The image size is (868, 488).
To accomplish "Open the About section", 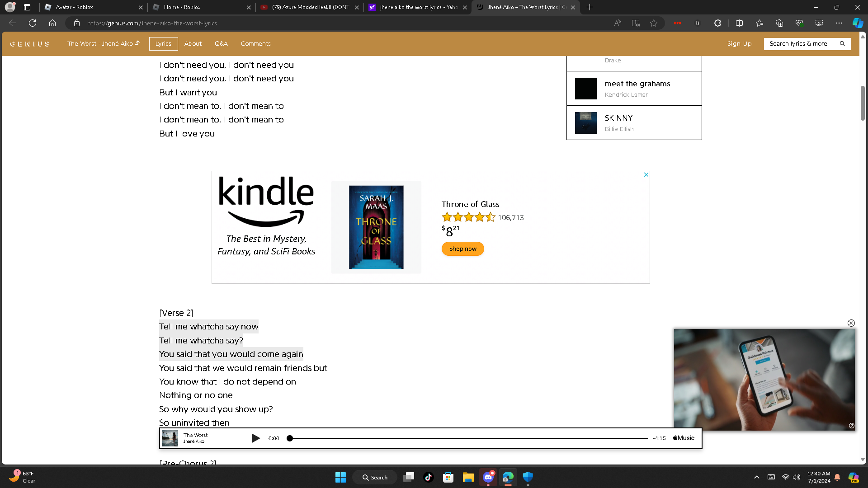I will (193, 44).
